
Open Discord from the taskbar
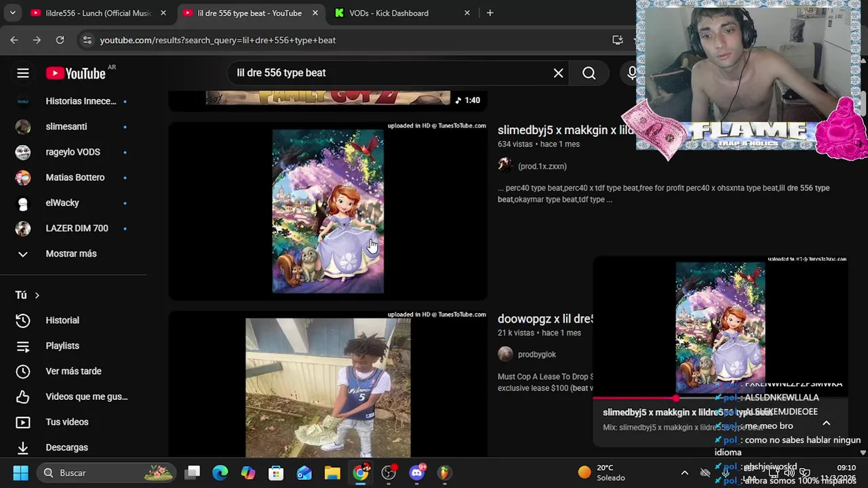coord(416,473)
